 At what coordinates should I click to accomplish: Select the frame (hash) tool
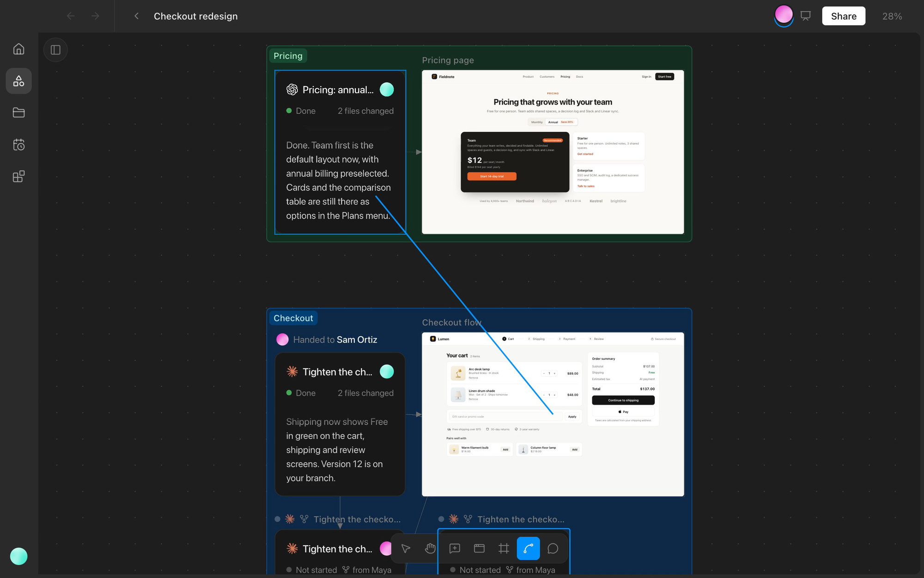tap(504, 548)
